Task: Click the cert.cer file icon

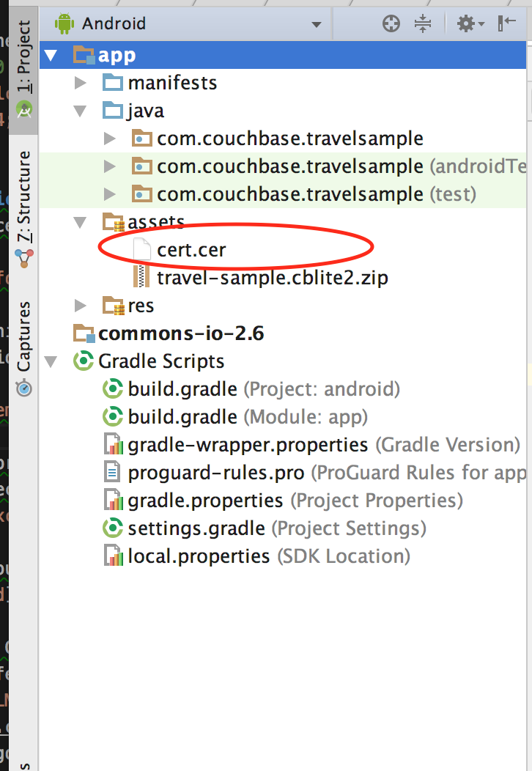Action: 141,249
